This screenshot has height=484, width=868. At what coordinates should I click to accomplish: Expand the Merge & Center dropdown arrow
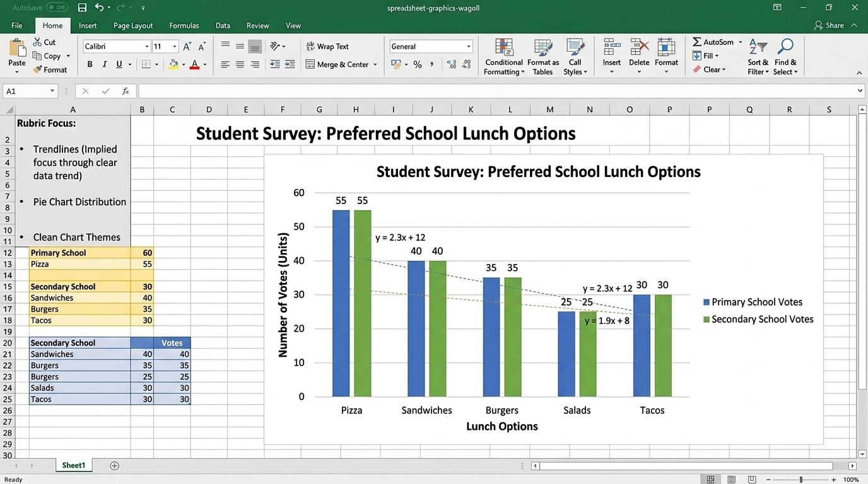(375, 64)
